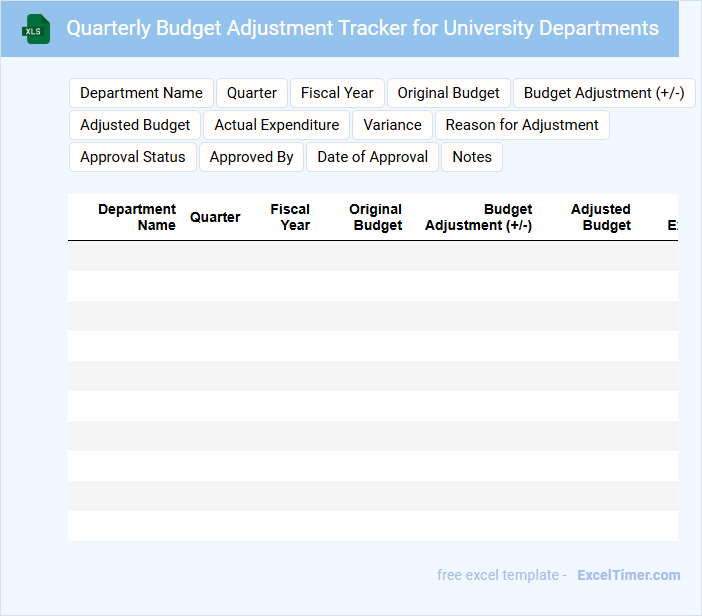Click the Fiscal Year column header
702x616 pixels.
[x=290, y=217]
